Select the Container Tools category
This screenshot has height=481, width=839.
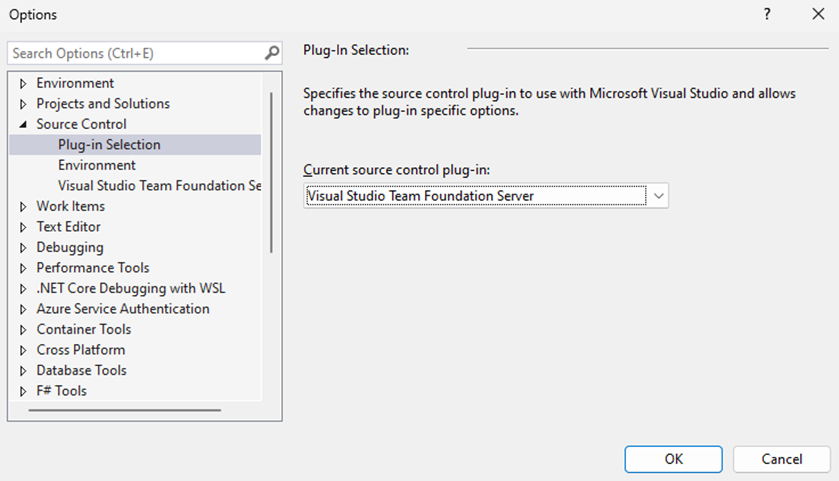point(84,329)
